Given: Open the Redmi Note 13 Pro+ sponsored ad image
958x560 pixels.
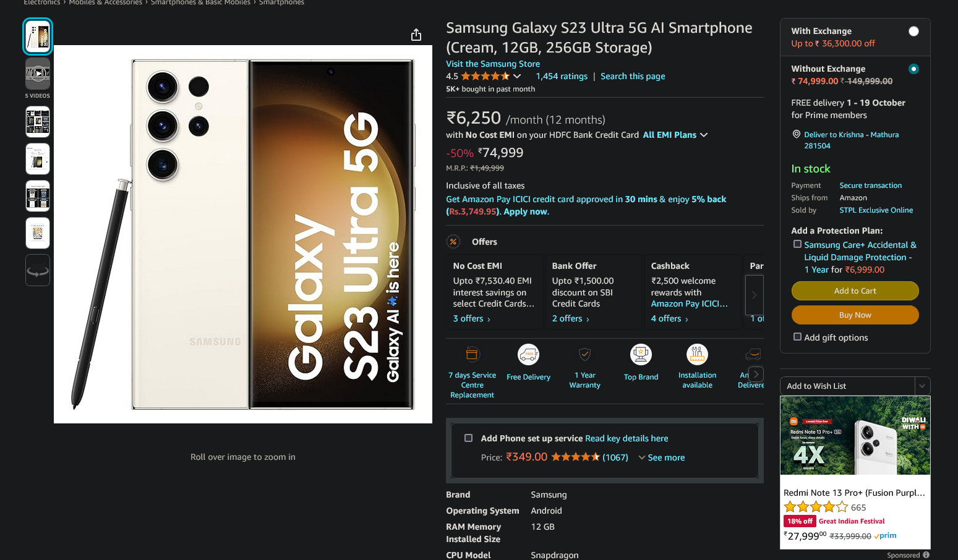Looking at the screenshot, I should [x=855, y=435].
